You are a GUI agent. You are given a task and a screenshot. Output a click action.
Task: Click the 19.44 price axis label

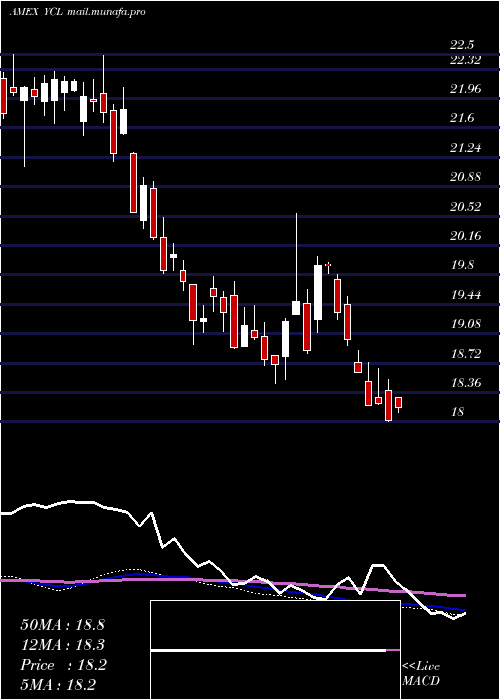click(465, 295)
